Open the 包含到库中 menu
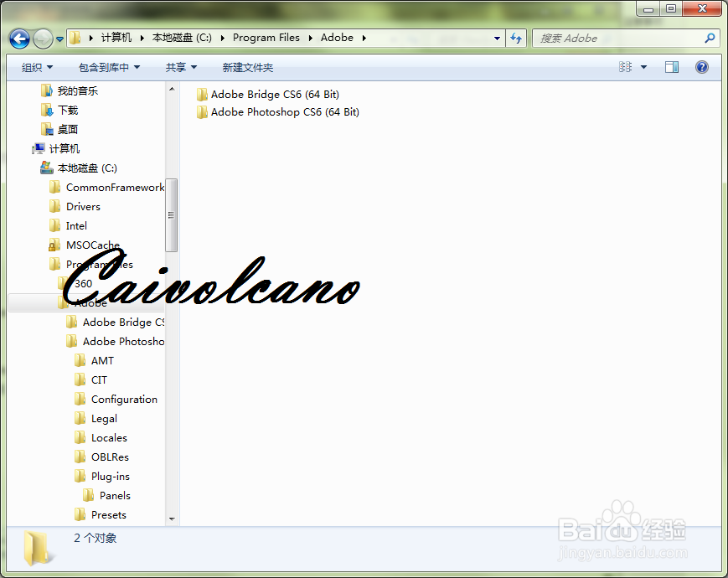 click(109, 68)
